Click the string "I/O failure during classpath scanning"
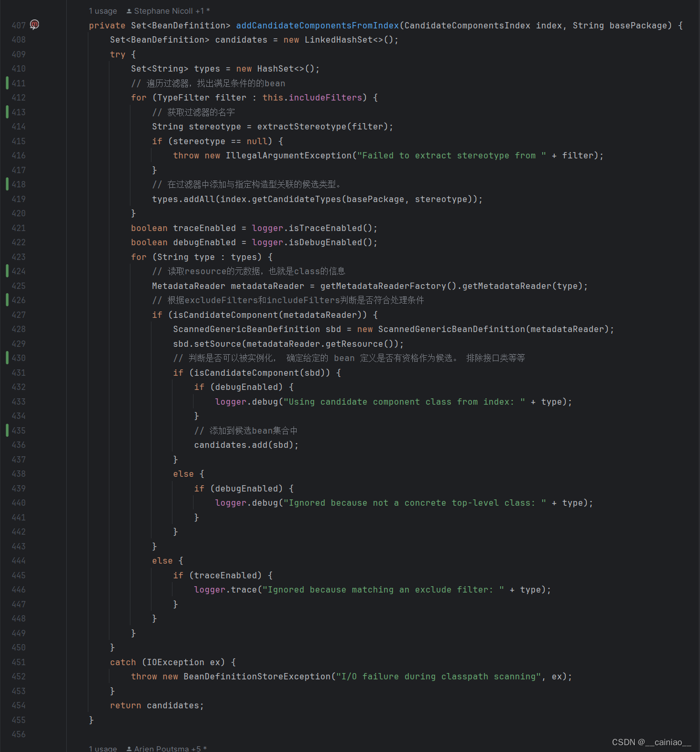 (439, 677)
